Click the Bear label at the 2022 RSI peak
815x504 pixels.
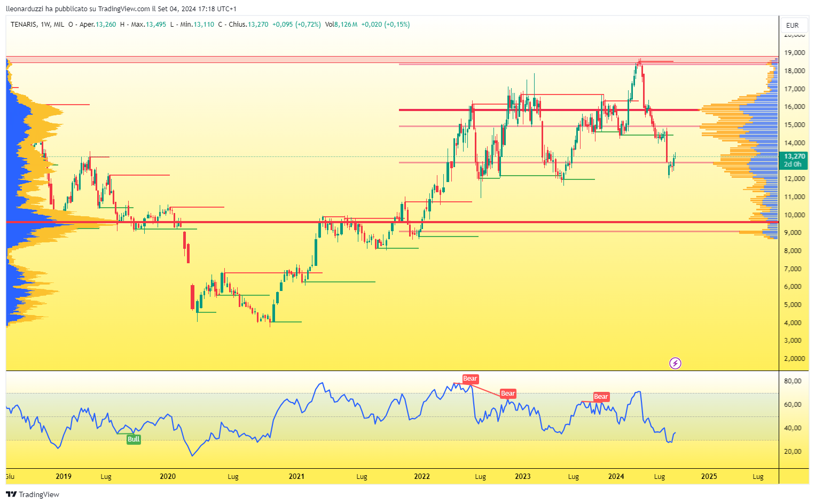coord(470,379)
